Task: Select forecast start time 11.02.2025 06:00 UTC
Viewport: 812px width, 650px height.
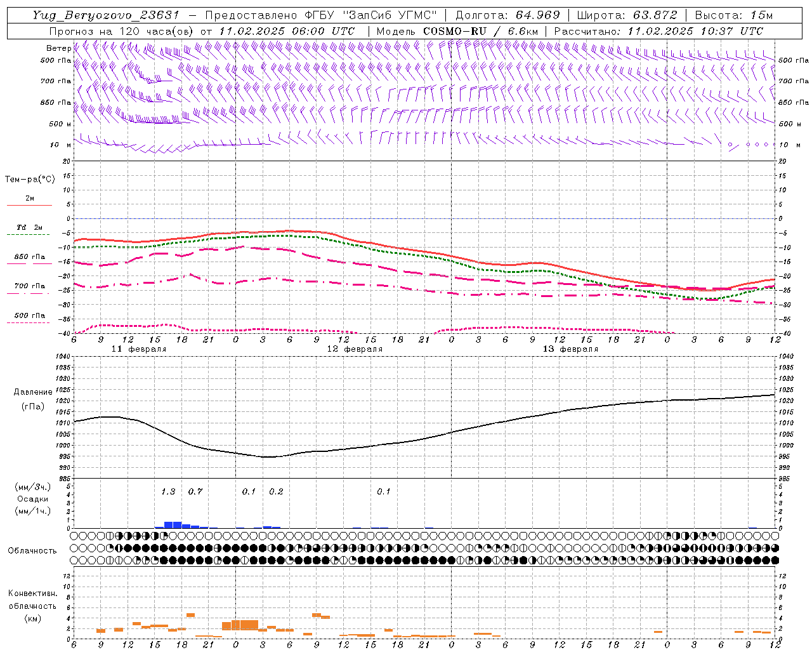Action: (287, 31)
